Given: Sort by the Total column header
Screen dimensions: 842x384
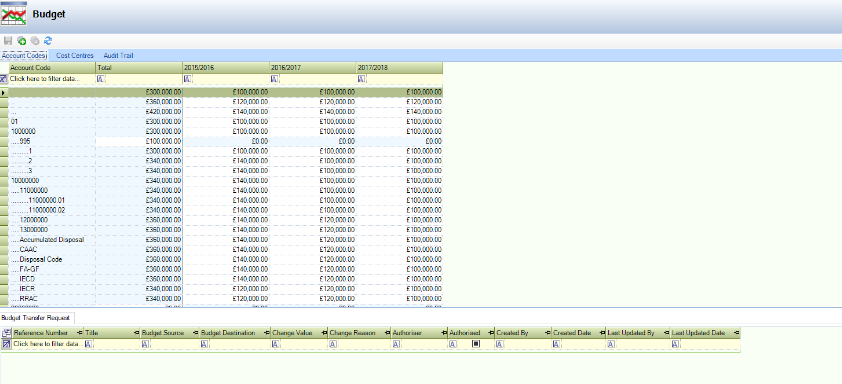Looking at the screenshot, I should pyautogui.click(x=139, y=68).
